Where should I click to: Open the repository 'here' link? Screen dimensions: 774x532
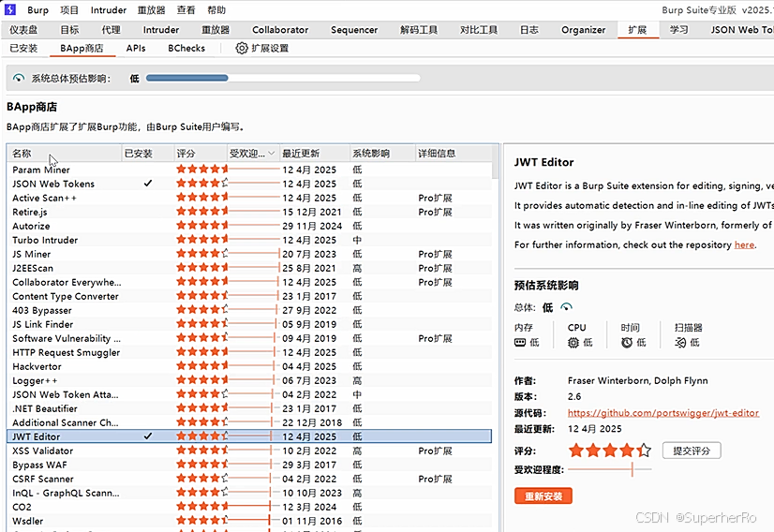click(x=744, y=244)
